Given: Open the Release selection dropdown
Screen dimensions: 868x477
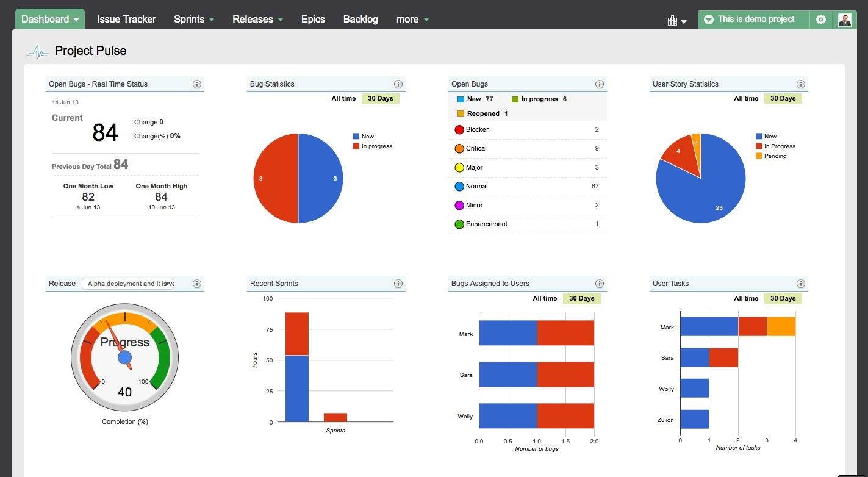Looking at the screenshot, I should pyautogui.click(x=128, y=284).
